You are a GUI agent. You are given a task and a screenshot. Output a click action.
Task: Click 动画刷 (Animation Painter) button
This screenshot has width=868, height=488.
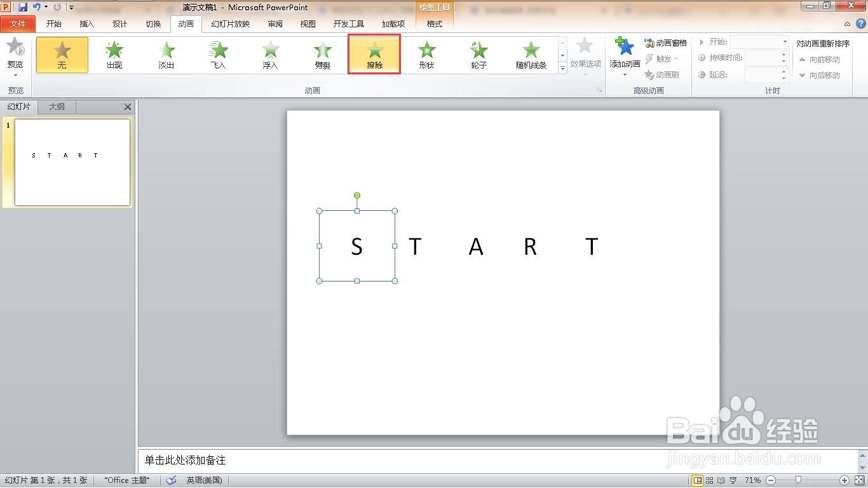coord(661,74)
